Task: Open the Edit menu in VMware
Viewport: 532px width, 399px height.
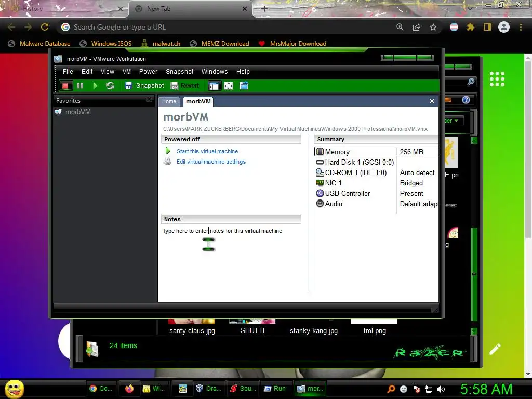Action: (87, 72)
